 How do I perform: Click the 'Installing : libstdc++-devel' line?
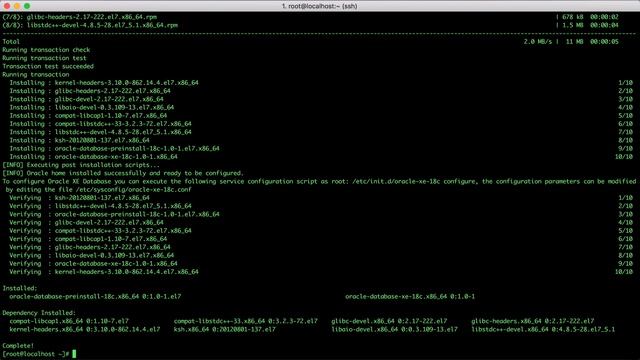pyautogui.click(x=100, y=132)
